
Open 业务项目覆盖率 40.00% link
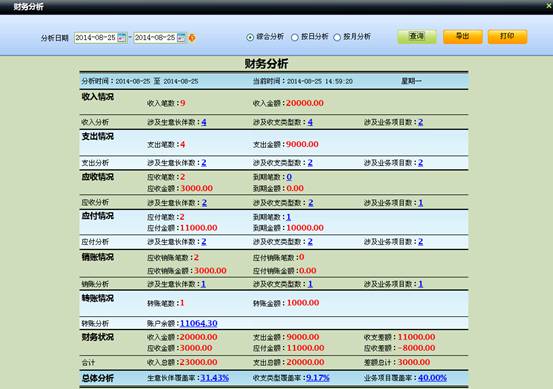(432, 378)
